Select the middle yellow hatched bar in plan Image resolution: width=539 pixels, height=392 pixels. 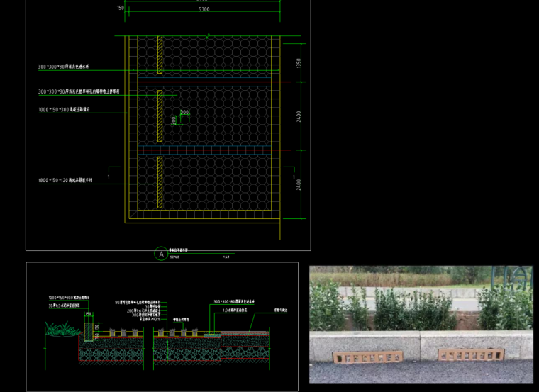coord(160,116)
